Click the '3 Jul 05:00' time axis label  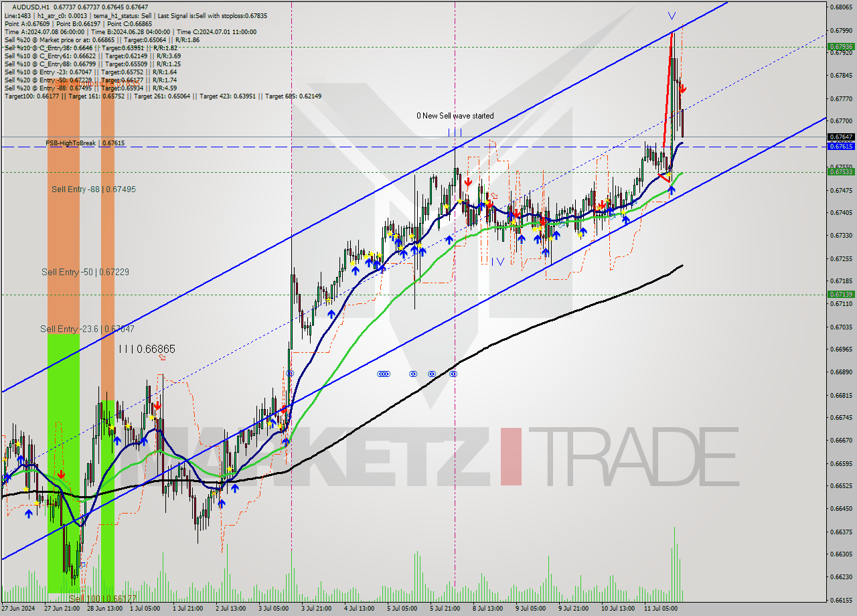click(x=274, y=609)
